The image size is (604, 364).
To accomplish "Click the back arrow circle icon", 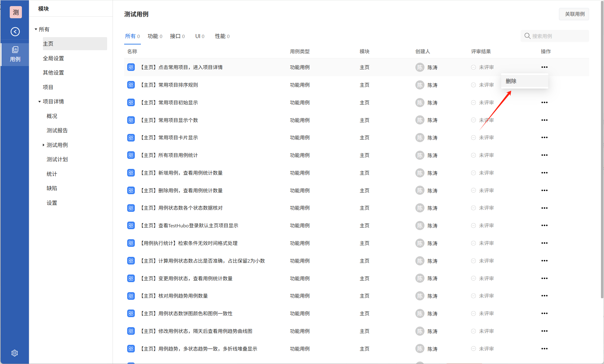I will (15, 32).
